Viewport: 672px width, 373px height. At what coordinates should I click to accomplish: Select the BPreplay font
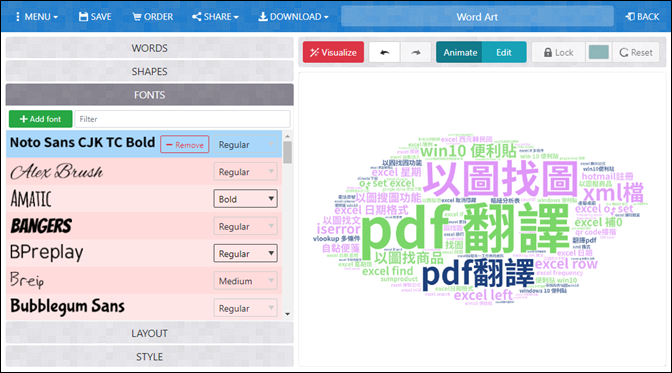pyautogui.click(x=46, y=253)
